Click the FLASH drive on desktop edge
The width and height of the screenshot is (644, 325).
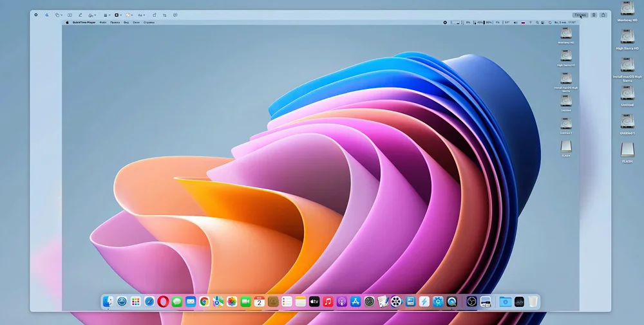pos(627,153)
